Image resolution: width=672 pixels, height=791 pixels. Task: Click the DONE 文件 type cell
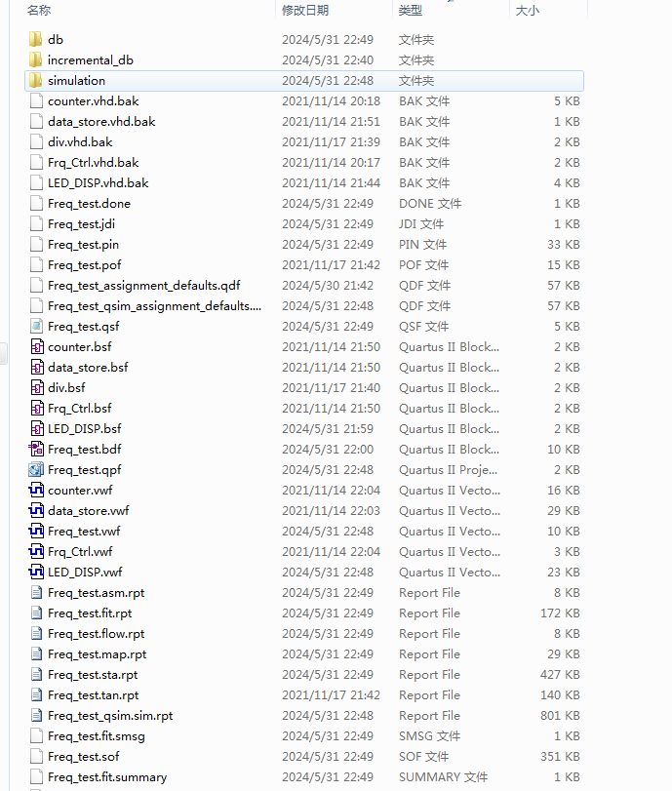coord(430,204)
